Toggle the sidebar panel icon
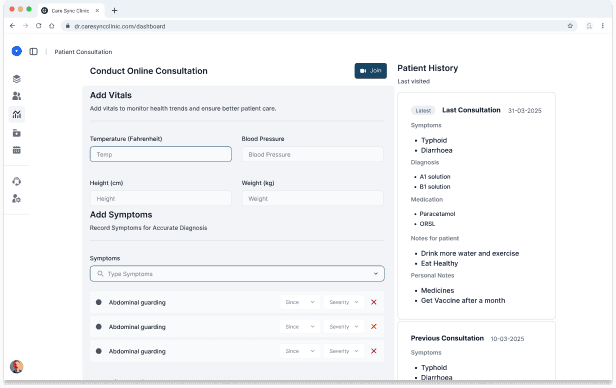 [x=33, y=51]
